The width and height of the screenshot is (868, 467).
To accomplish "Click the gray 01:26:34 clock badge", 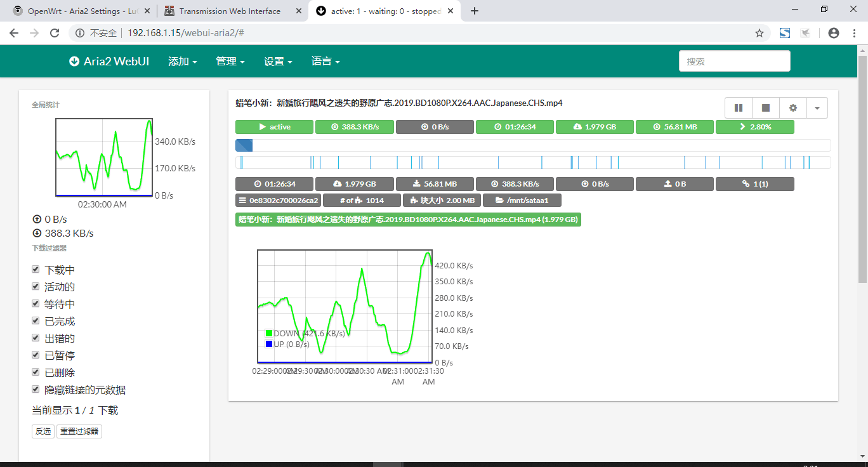I will [274, 184].
